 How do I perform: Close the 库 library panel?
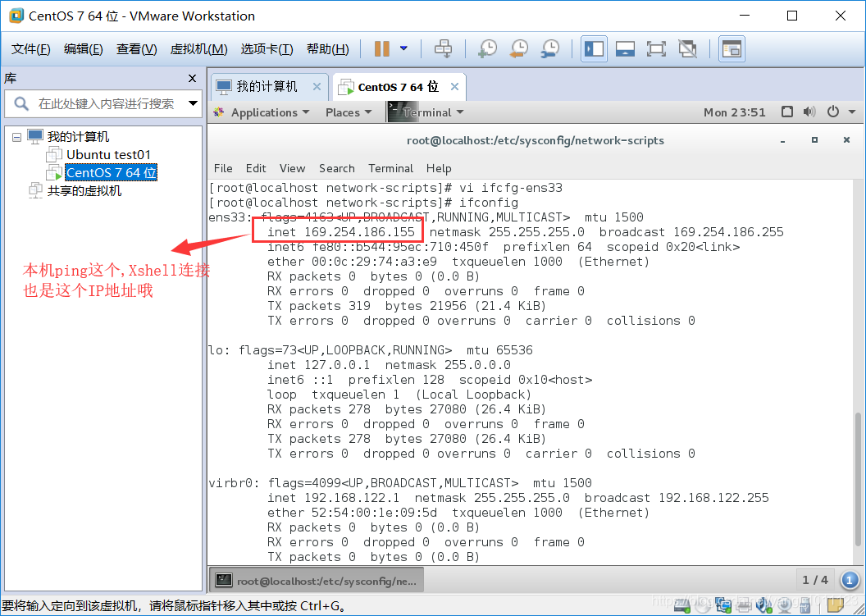point(192,79)
